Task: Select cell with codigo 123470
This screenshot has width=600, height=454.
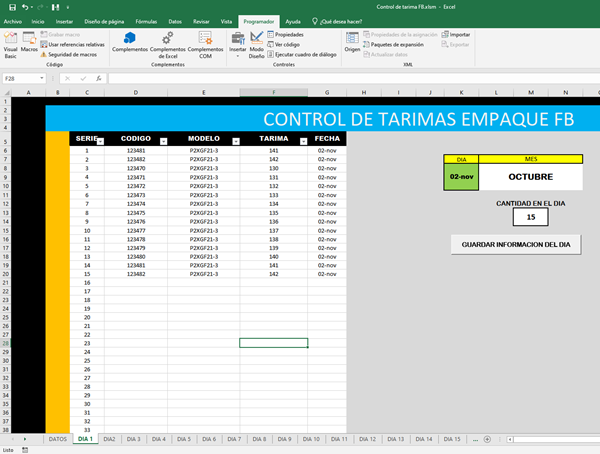Action: point(136,168)
